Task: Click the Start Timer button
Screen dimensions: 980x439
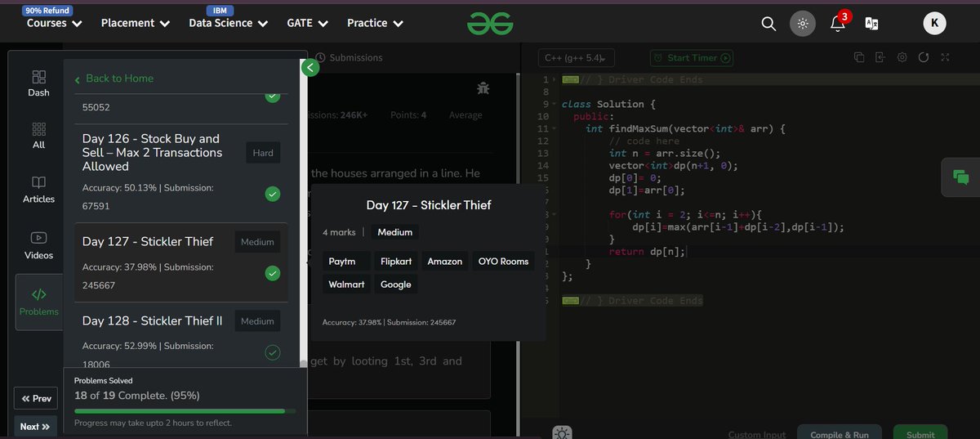Action: click(691, 58)
